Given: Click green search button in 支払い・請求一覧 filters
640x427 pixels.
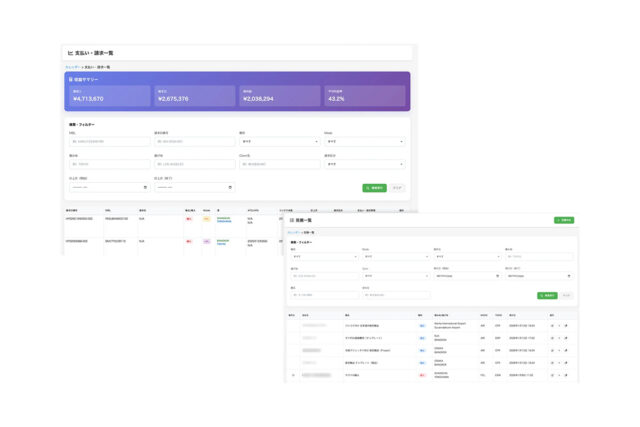Looking at the screenshot, I should [x=374, y=188].
